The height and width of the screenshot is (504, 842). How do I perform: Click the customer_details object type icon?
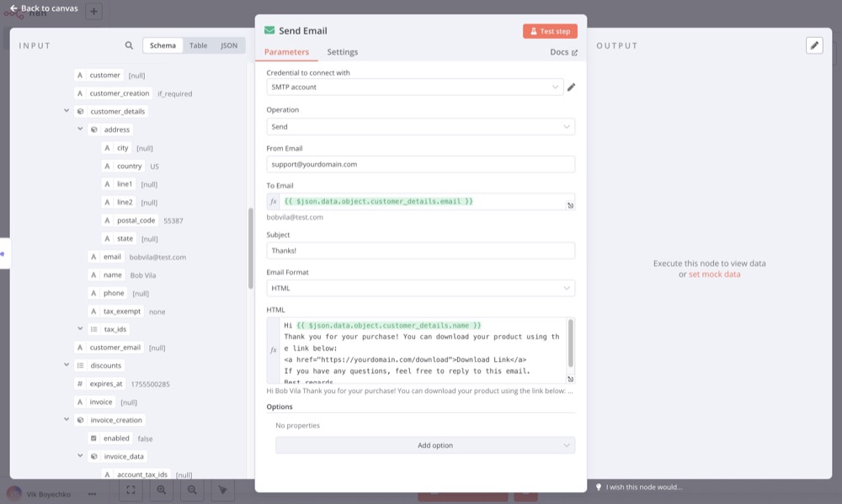pyautogui.click(x=80, y=112)
